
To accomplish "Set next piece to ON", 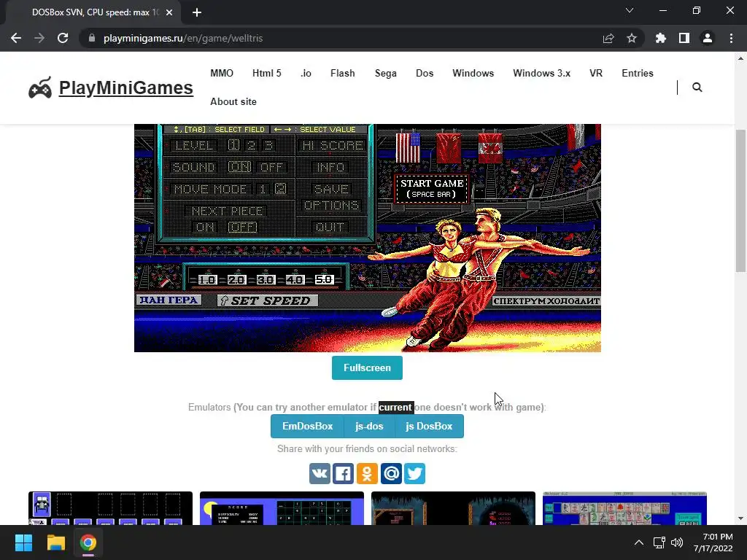I will pos(205,227).
